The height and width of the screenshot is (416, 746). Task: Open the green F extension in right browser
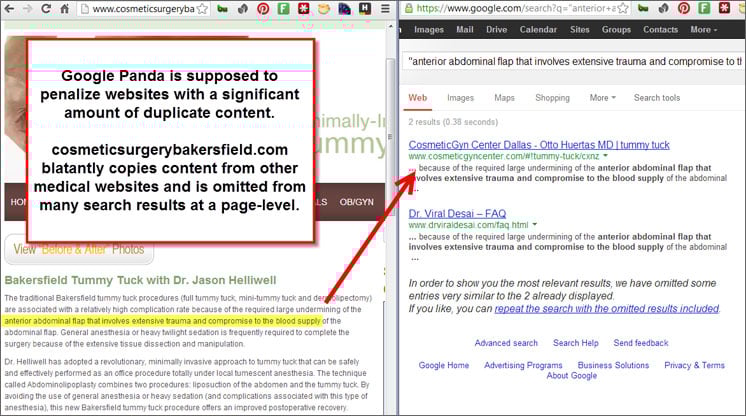pyautogui.click(x=704, y=8)
